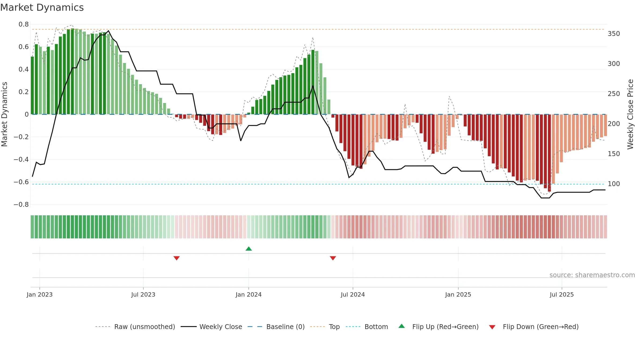The height and width of the screenshot is (362, 644).
Task: Click the 200 price axis label
Action: (x=614, y=124)
